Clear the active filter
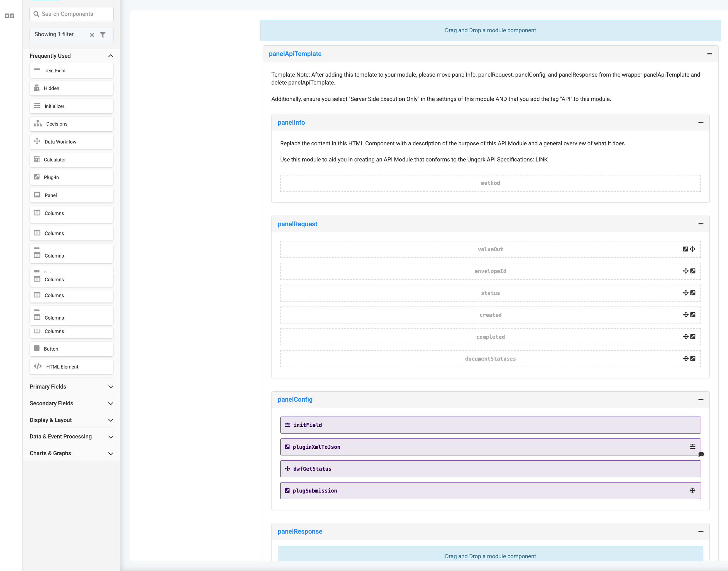 [x=92, y=34]
